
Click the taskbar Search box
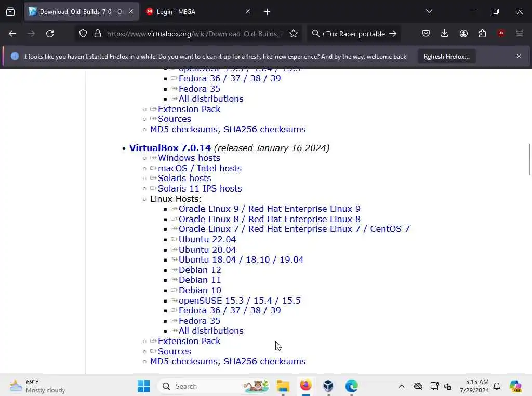pyautogui.click(x=215, y=386)
